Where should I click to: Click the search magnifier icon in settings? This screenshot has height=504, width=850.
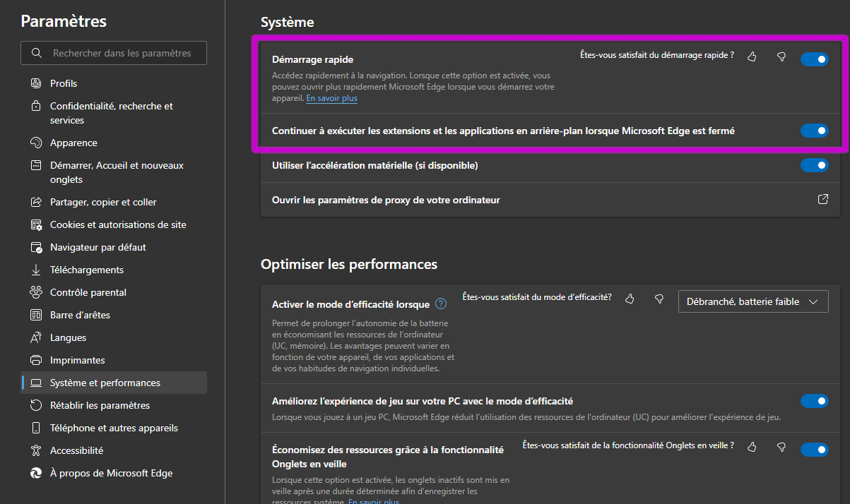coord(37,53)
